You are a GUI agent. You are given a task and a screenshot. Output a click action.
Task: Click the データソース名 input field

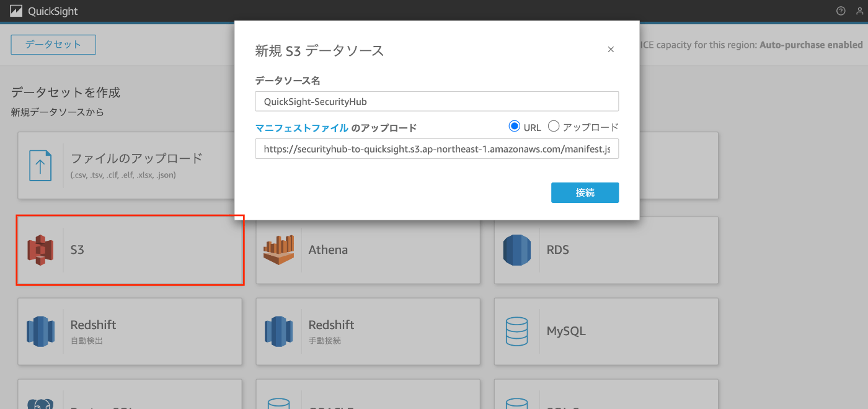click(x=437, y=101)
